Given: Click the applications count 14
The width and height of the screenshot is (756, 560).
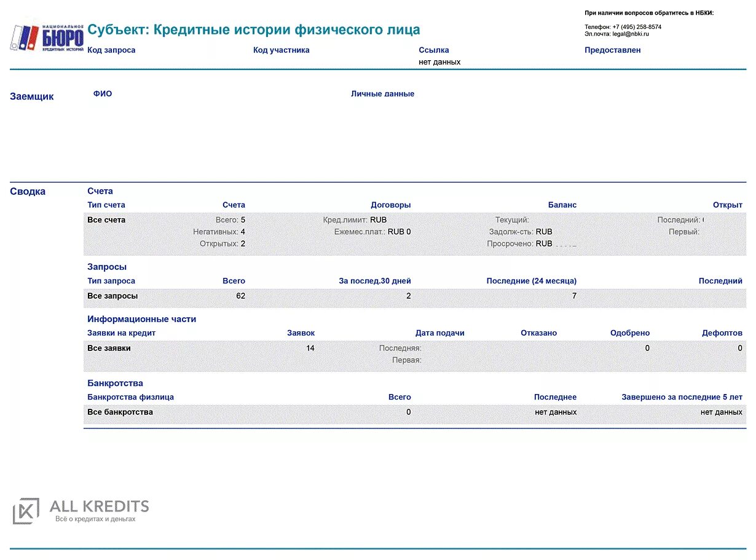Looking at the screenshot, I should point(310,349).
